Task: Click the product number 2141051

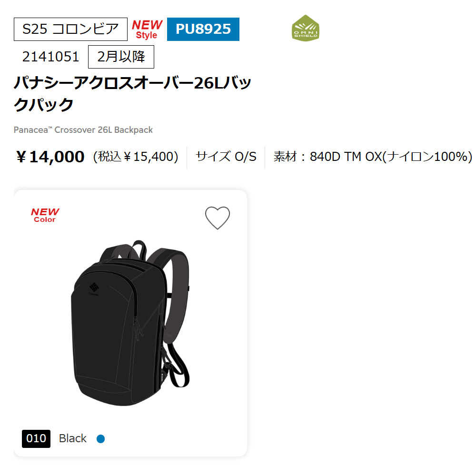Action: coord(51,57)
